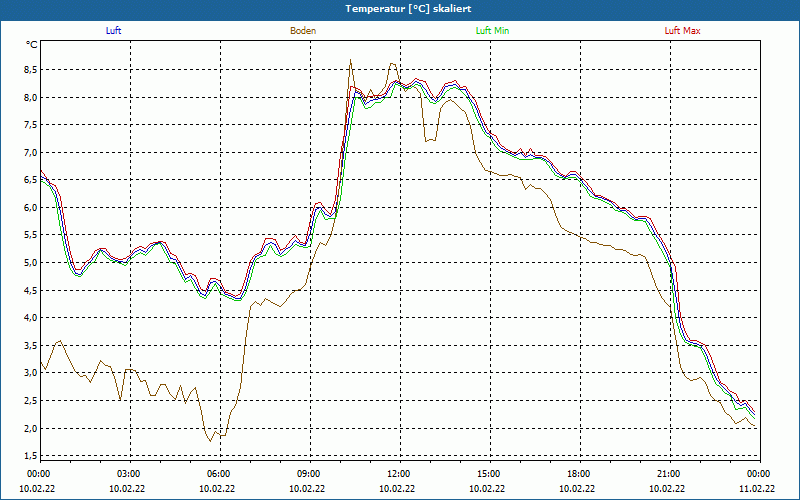Toggle the Luft Min legend entry
The width and height of the screenshot is (800, 500).
pyautogui.click(x=493, y=31)
